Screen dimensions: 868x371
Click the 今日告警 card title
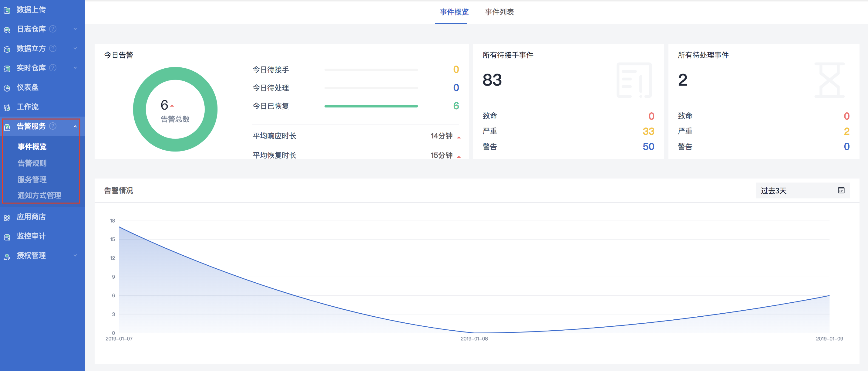click(x=118, y=55)
